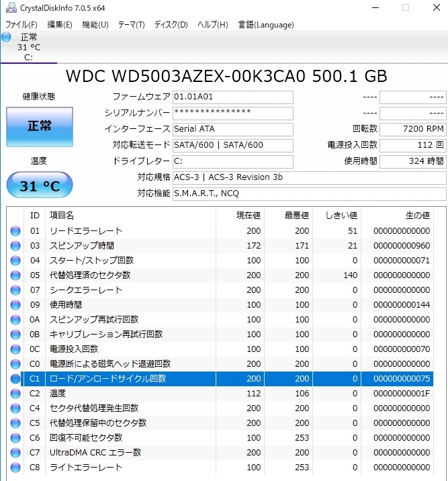Open the ヘルプ(H) menu

click(x=212, y=25)
